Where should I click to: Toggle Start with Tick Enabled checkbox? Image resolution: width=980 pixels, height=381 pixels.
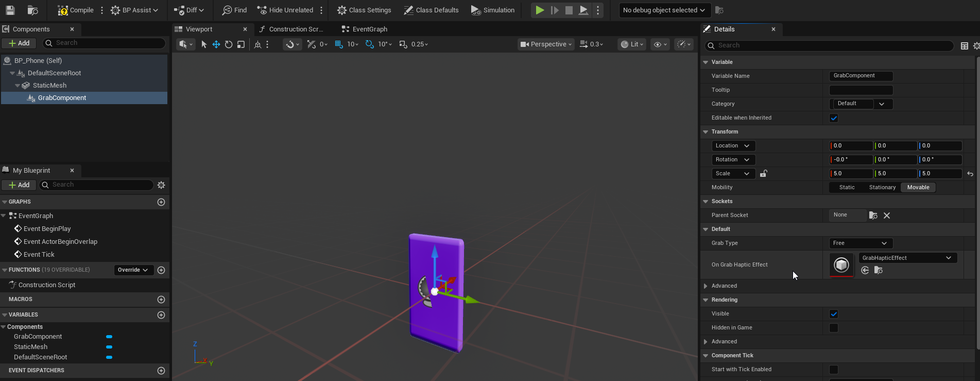coord(834,370)
